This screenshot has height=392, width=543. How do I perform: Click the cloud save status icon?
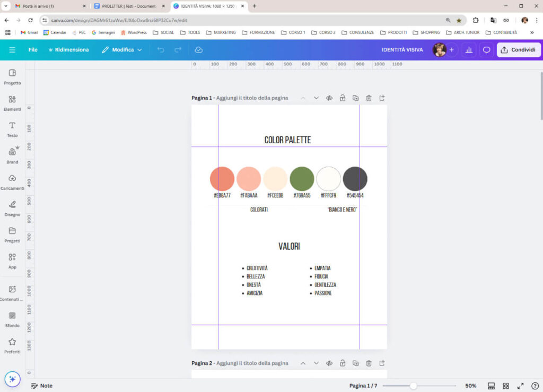(x=198, y=50)
